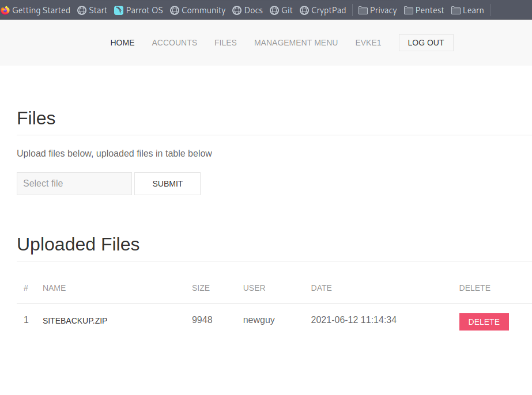Open the CryptPad bookmark

point(323,10)
